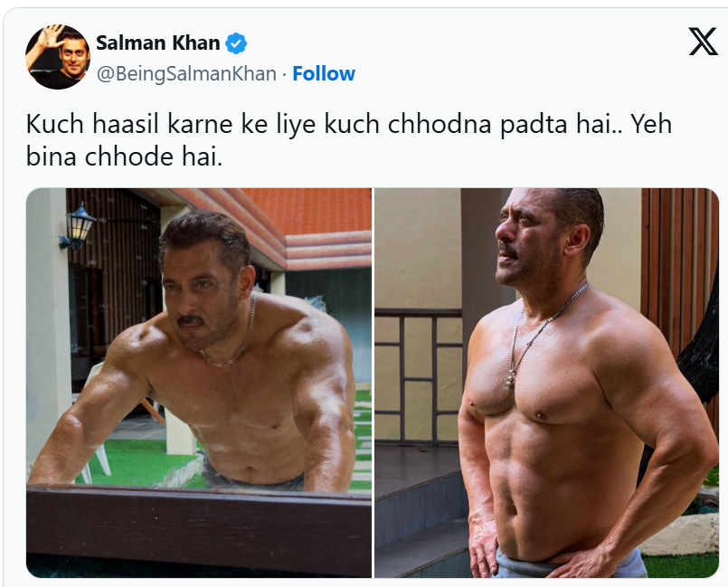Open the Salman Khan profile avatar
Viewport: 728px width, 587px height.
coord(58,57)
